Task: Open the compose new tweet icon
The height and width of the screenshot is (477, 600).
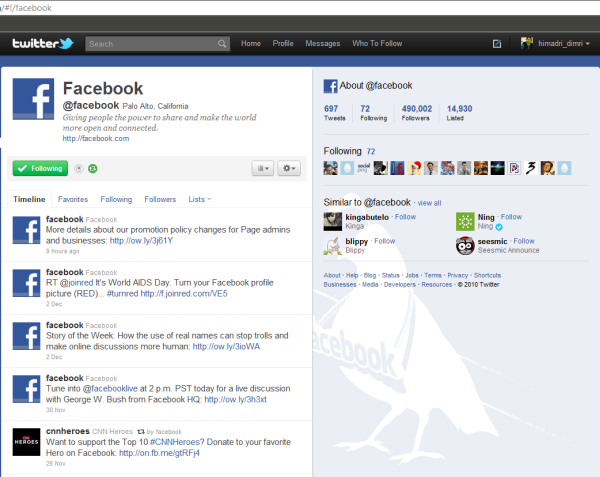Action: click(497, 44)
